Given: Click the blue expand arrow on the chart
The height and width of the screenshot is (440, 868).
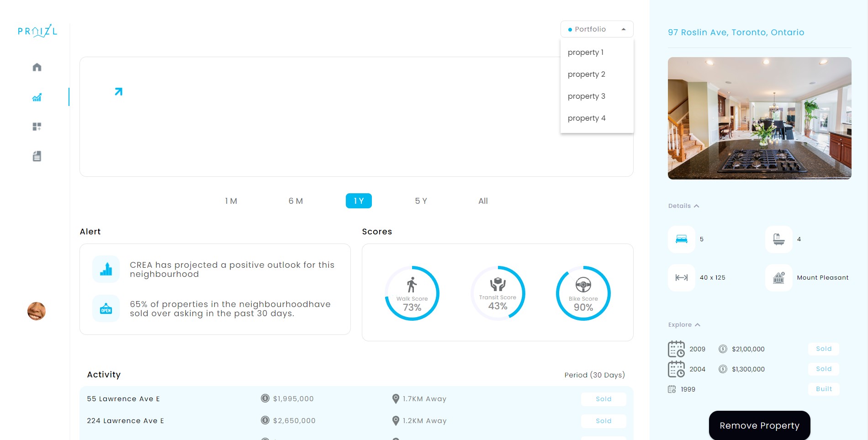Looking at the screenshot, I should (x=118, y=91).
